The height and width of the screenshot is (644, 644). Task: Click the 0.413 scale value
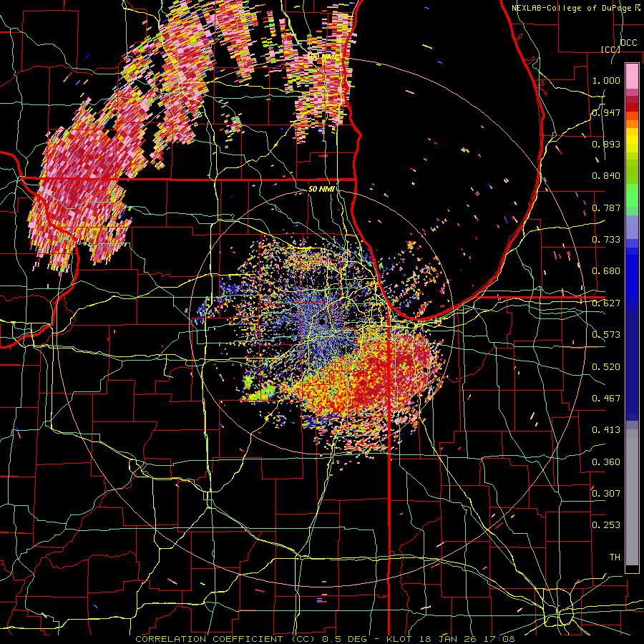pyautogui.click(x=606, y=430)
